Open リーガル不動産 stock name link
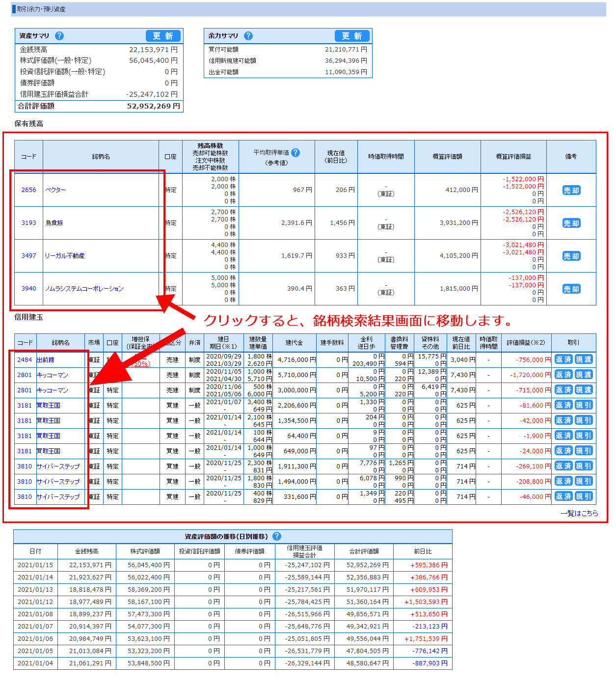Viewport: 616px width, 686px height. pyautogui.click(x=65, y=256)
